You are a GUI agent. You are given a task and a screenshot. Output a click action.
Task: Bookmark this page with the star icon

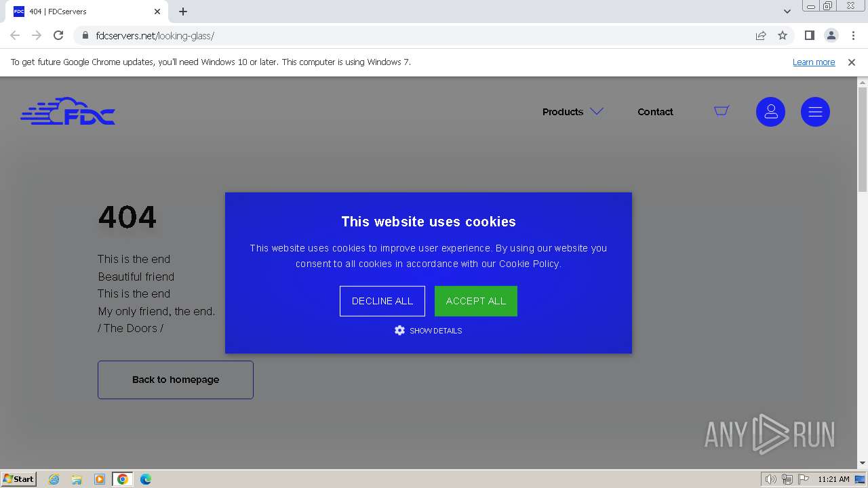tap(783, 35)
